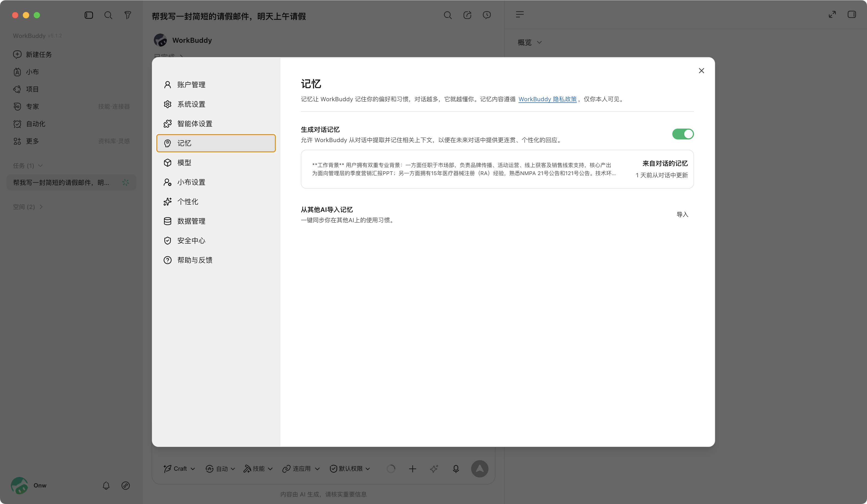The width and height of the screenshot is (867, 504).
Task: Open the 默认权限 dropdown
Action: pyautogui.click(x=350, y=469)
